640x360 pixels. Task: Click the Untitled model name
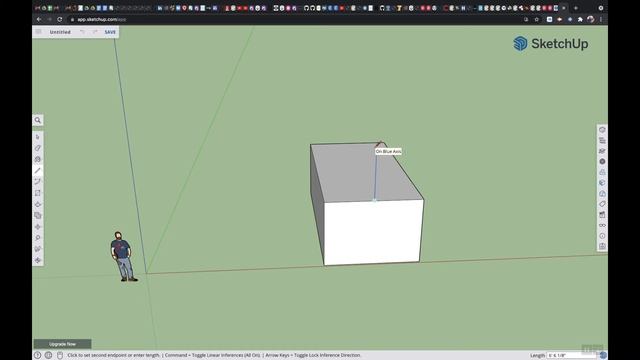click(60, 32)
